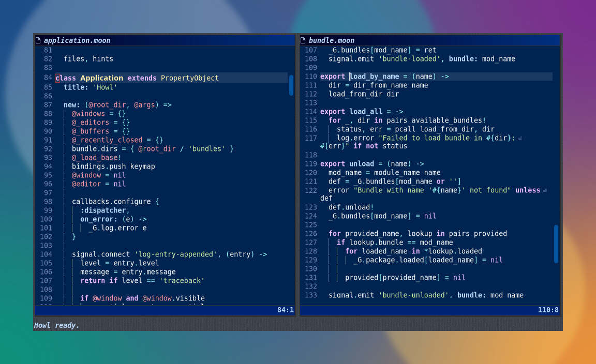
Task: Click the 'for provided_name, lookup in pairs' line
Action: [418, 233]
